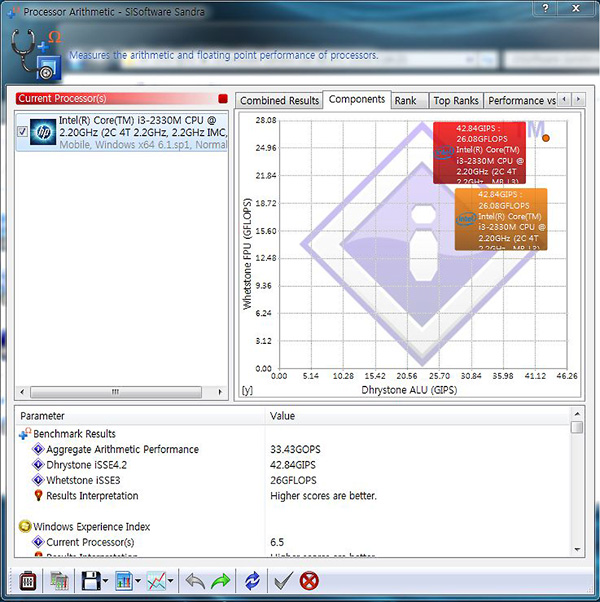Select the Components tab

tap(357, 99)
